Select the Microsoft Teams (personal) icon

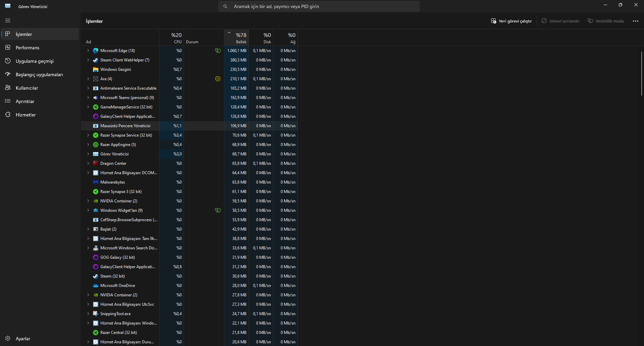click(96, 98)
